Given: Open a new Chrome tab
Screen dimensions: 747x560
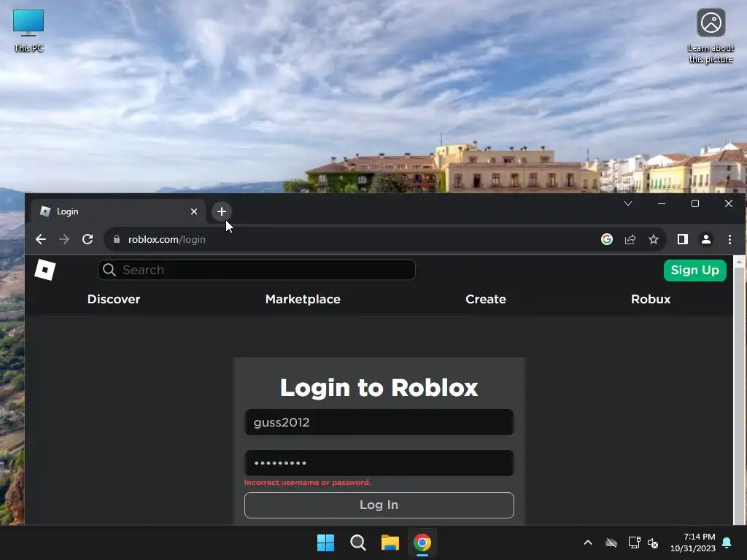Looking at the screenshot, I should [222, 211].
